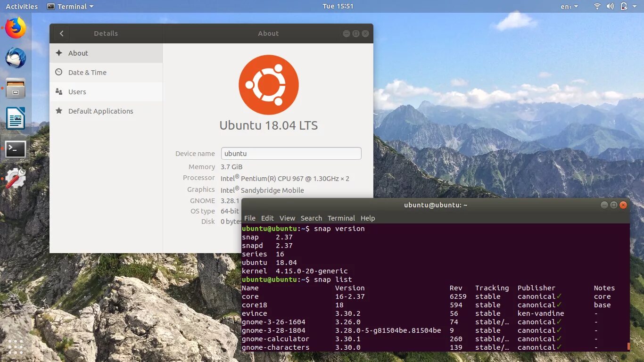Click the 'snap version' command text

click(339, 229)
